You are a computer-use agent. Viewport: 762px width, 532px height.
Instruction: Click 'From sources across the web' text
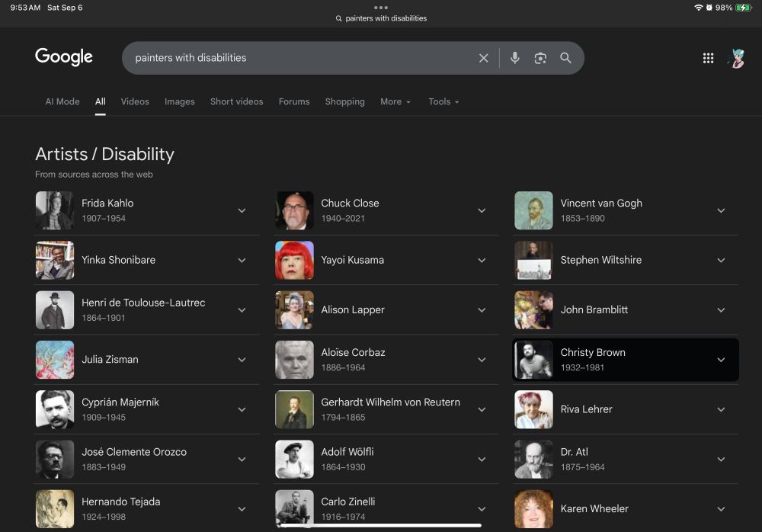[x=94, y=174]
